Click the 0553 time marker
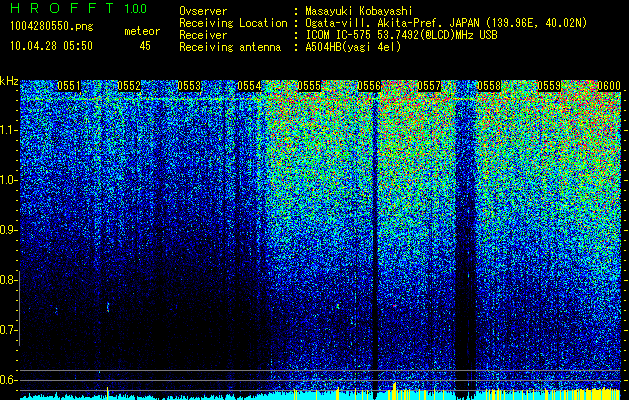 tap(189, 86)
